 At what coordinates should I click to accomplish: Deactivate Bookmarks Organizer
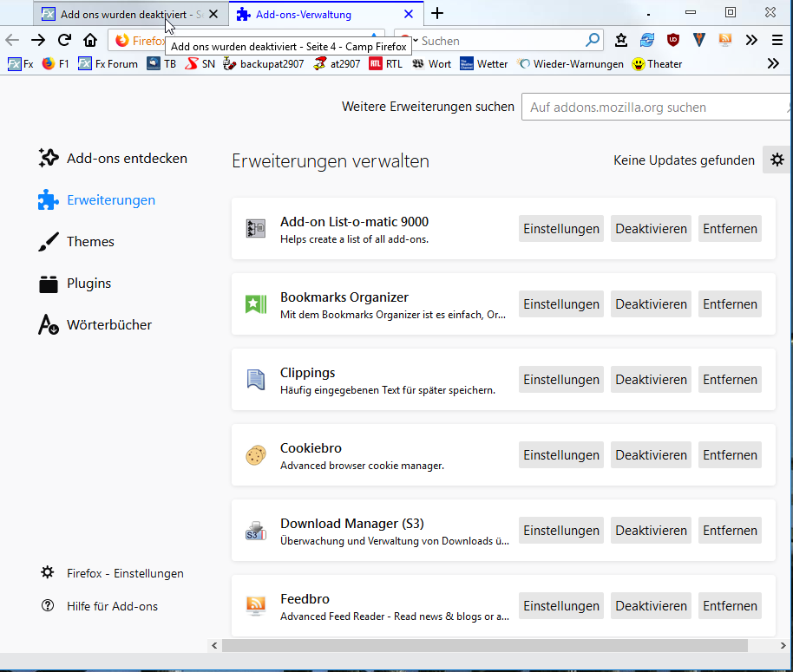point(651,304)
